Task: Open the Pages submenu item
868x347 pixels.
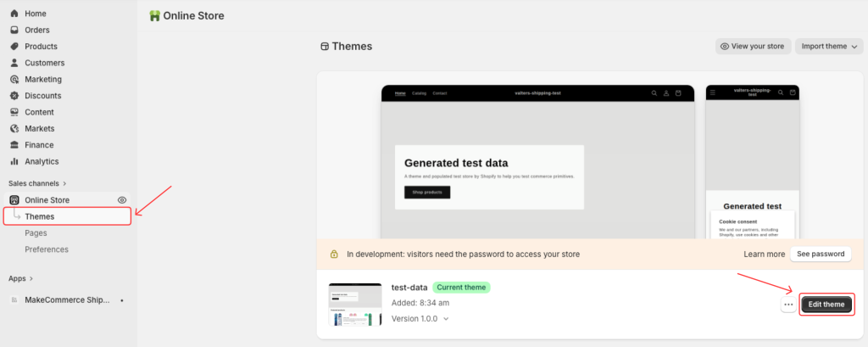Action: point(36,233)
